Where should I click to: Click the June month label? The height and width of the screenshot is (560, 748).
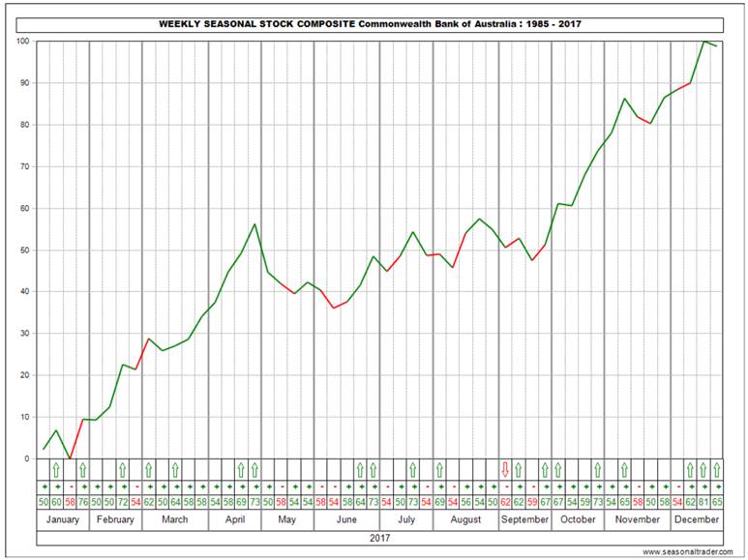[x=346, y=519]
